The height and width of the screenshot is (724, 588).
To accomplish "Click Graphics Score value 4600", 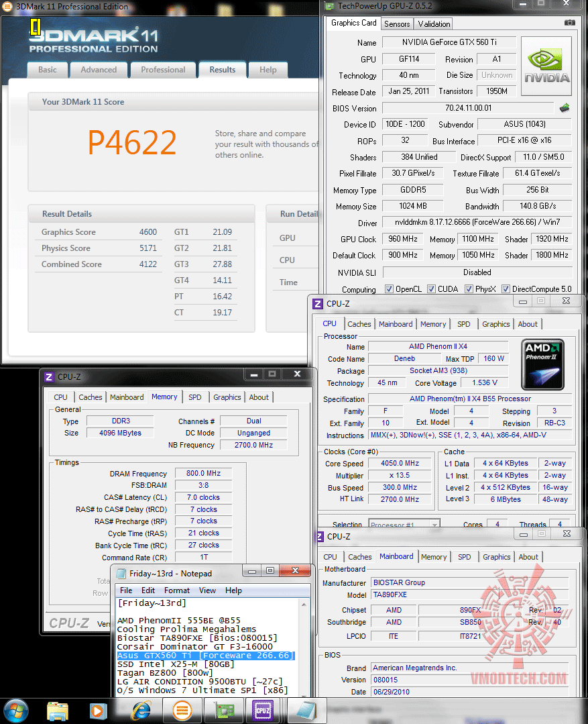I will click(x=148, y=232).
